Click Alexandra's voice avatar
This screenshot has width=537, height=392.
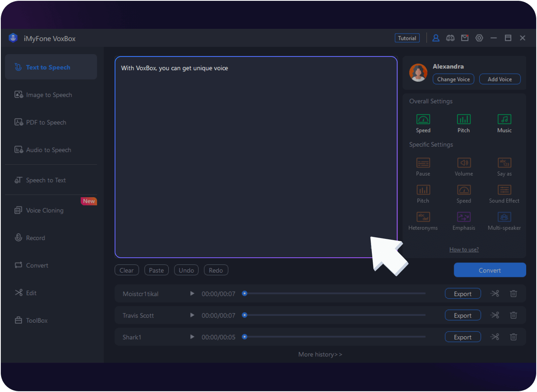click(x=418, y=73)
